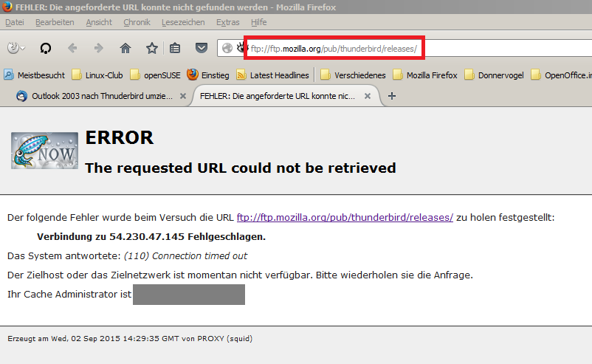The height and width of the screenshot is (364, 592).
Task: Click 'Der Zielhost oder das Zielnetzwerk' sentence
Action: [x=240, y=275]
